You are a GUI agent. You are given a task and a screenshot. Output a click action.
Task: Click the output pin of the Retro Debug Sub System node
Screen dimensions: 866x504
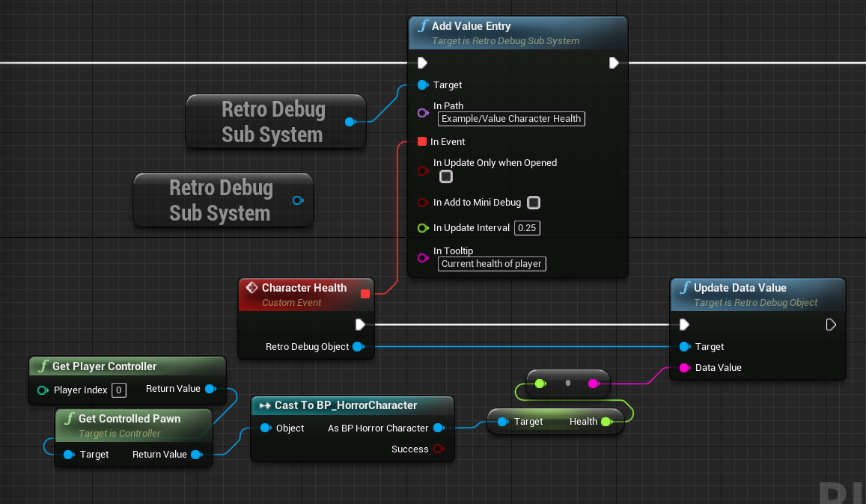coord(350,121)
